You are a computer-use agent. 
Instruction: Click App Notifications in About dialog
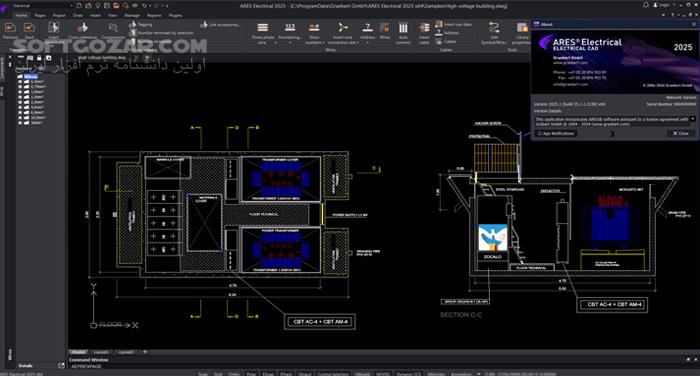(x=556, y=134)
